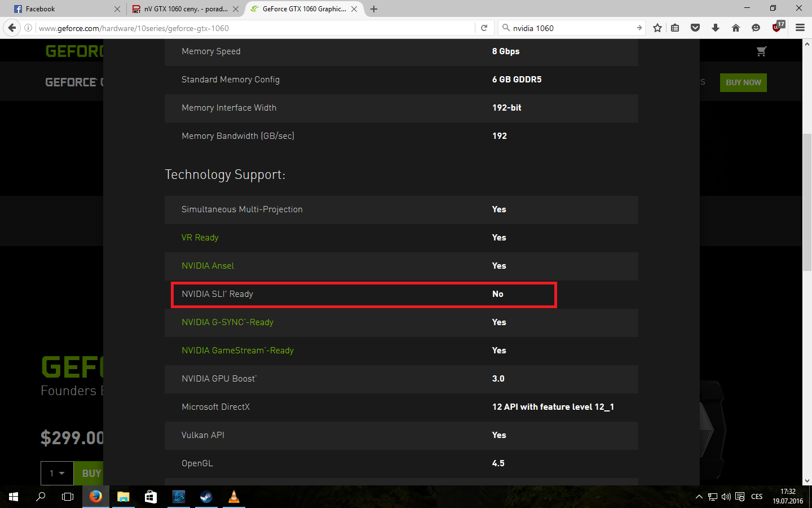The height and width of the screenshot is (508, 812).
Task: Click the scrollbar down arrow
Action: point(807,481)
